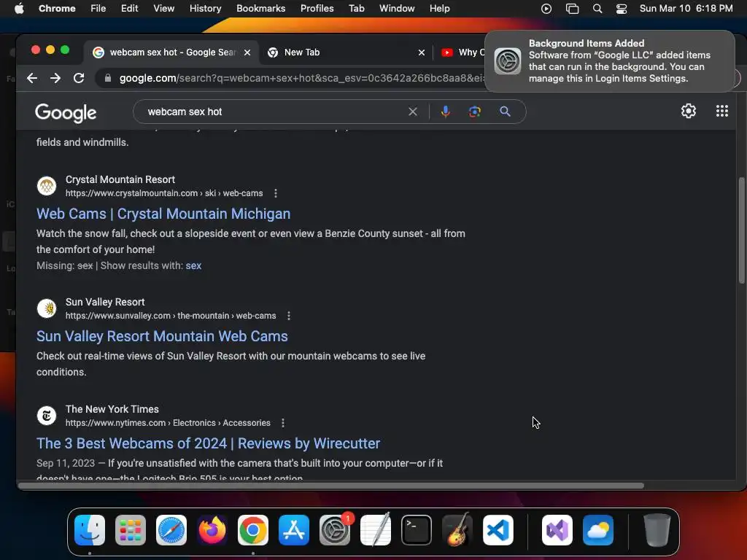The image size is (747, 560).
Task: Launch Safari from the Dock
Action: [x=171, y=530]
